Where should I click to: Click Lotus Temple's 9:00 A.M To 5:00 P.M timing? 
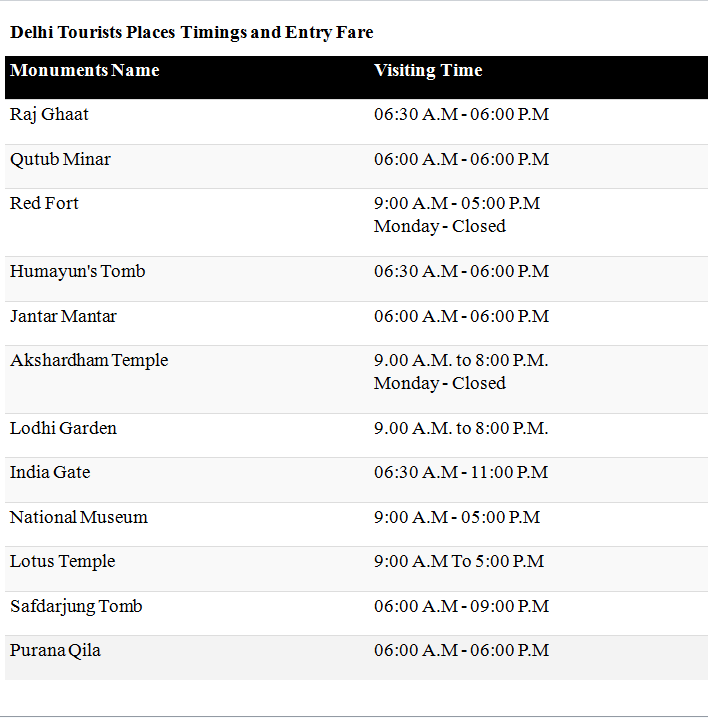tap(459, 562)
